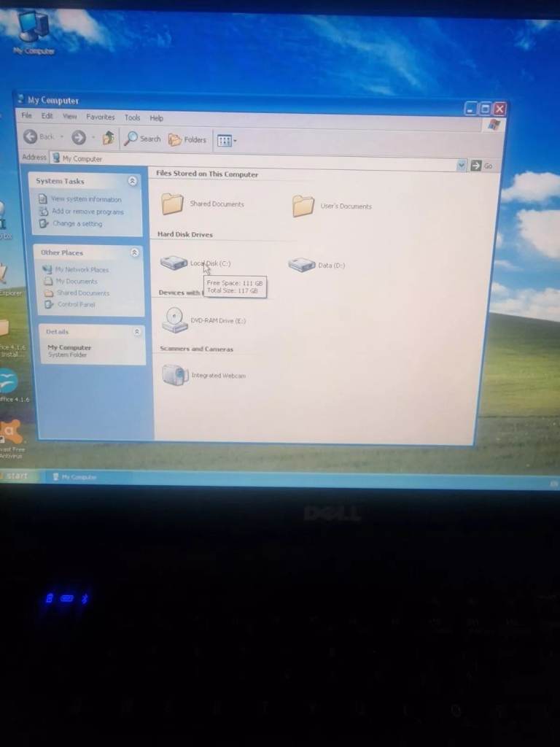
Task: Open the Integrated Webcam icon
Action: tap(175, 375)
